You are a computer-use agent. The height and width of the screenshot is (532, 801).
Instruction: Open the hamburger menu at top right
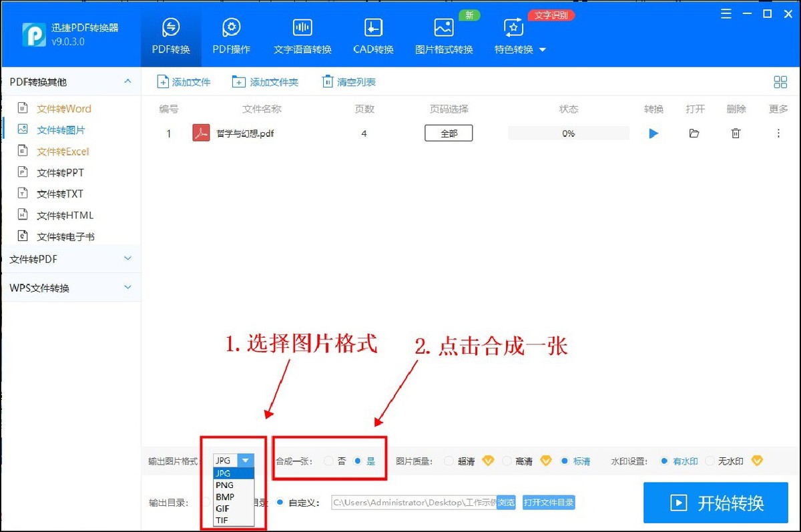726,13
